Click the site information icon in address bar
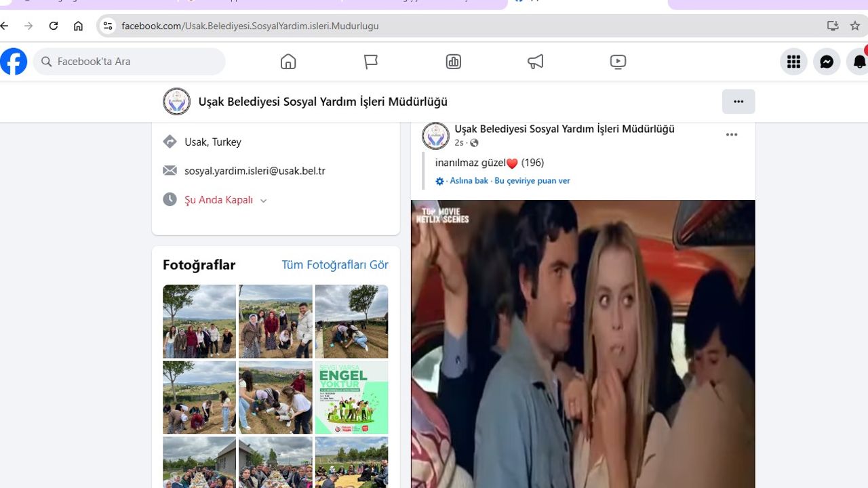Image resolution: width=868 pixels, height=488 pixels. (107, 26)
